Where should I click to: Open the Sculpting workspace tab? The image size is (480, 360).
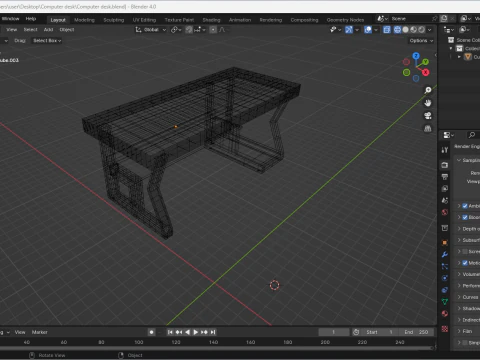point(113,20)
